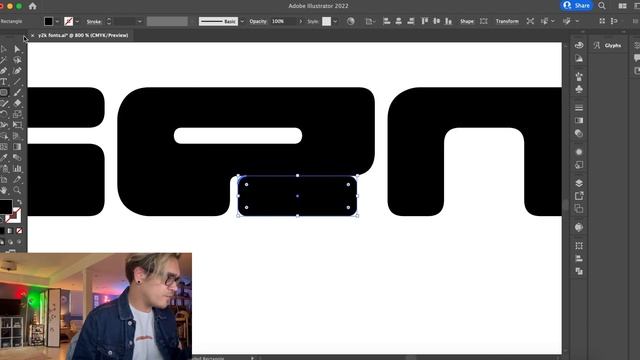Open the Glyphs panel
This screenshot has height=360, width=640.
607,45
